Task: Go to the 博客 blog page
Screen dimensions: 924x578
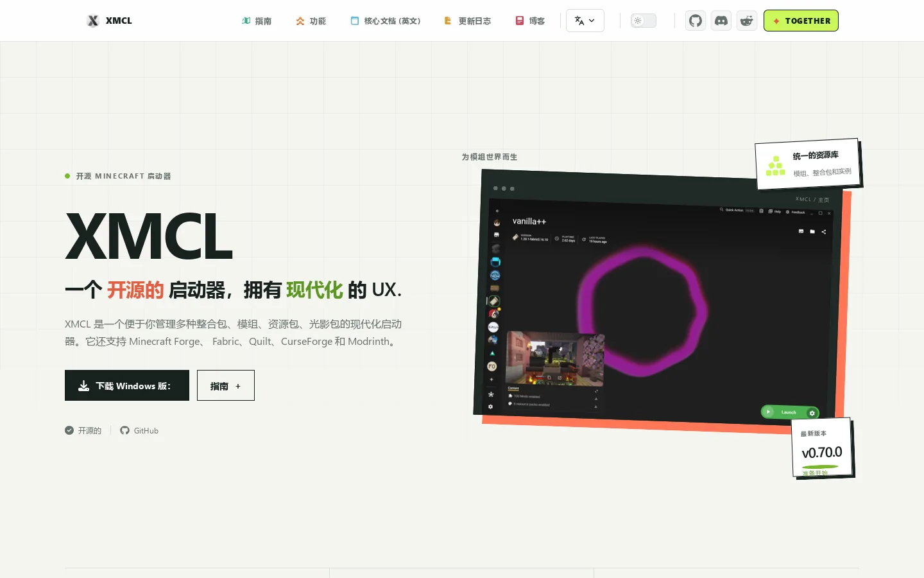Action: click(531, 21)
